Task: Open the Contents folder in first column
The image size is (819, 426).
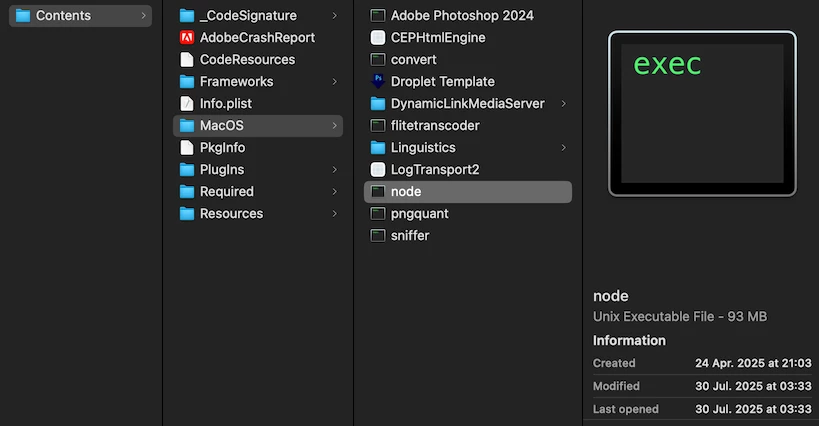Action: coord(63,16)
